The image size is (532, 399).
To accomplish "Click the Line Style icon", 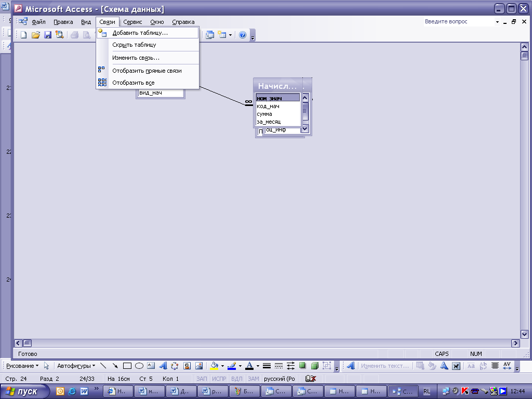I will (x=267, y=366).
